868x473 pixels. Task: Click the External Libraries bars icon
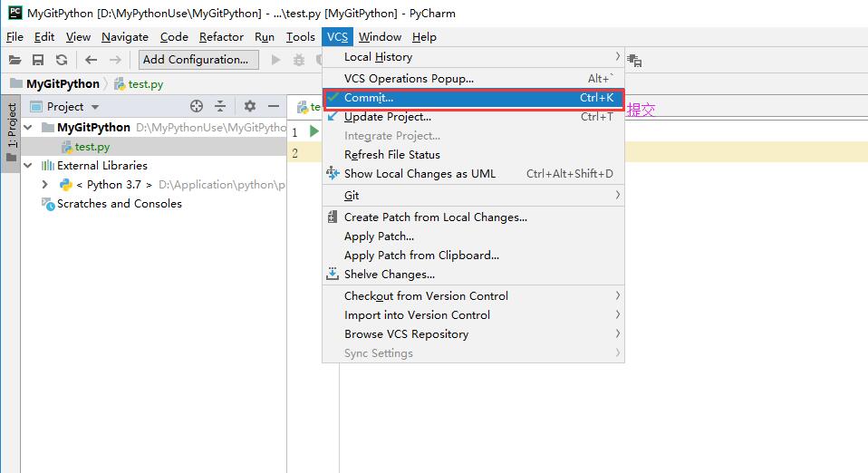click(x=48, y=165)
